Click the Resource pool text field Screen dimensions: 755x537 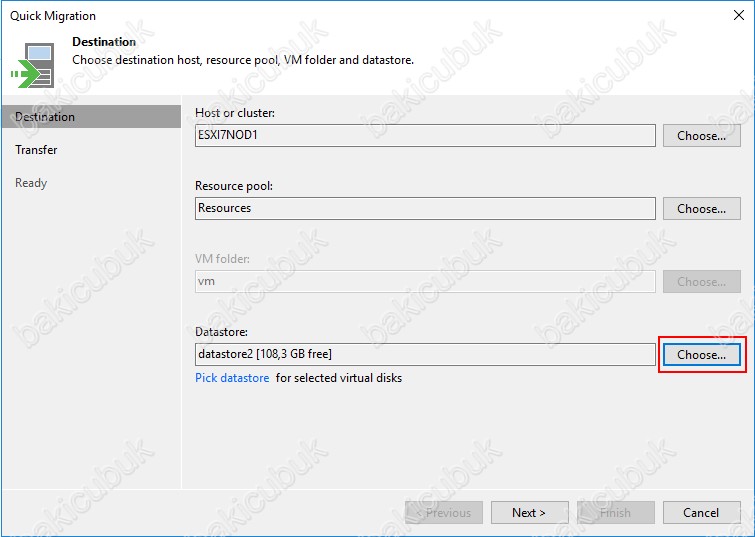[425, 209]
